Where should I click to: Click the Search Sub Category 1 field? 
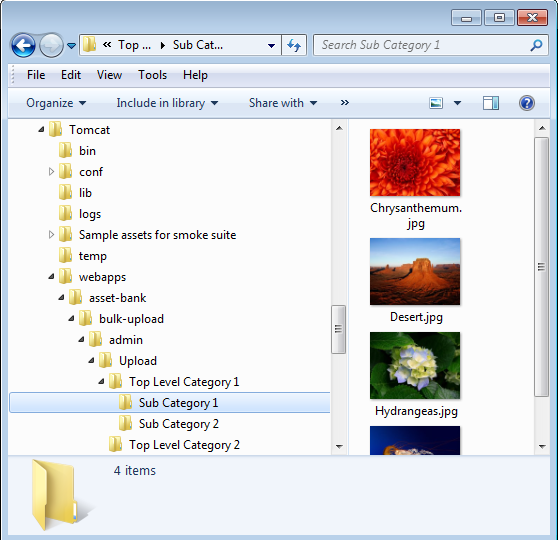[423, 45]
